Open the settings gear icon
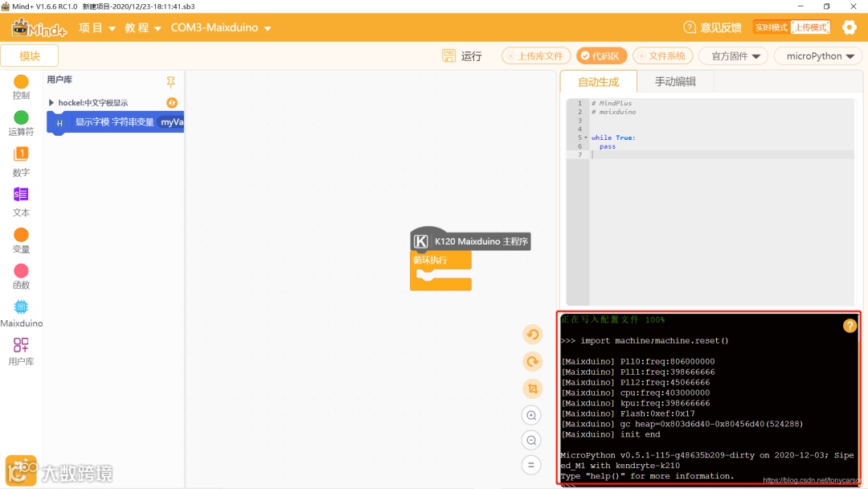Viewport: 868px width, 489px height. [850, 27]
